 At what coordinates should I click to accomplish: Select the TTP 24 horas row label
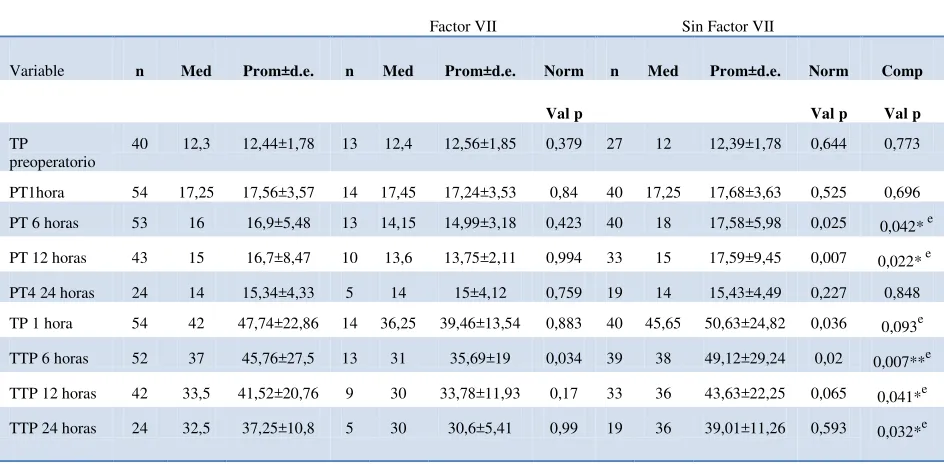52,428
